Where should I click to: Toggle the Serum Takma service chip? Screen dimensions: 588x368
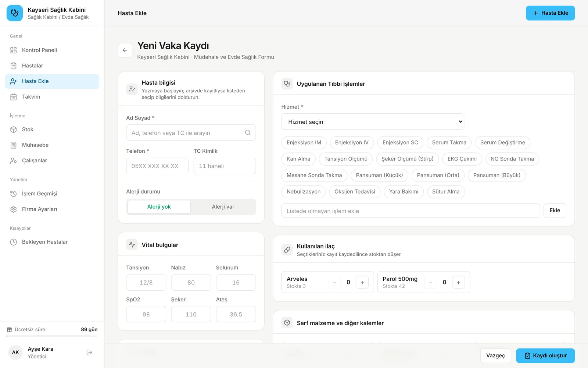449,142
